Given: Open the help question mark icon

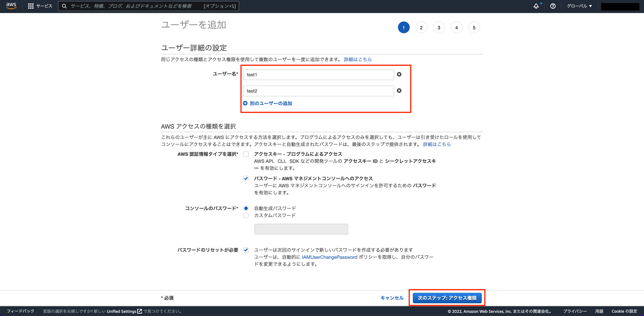Looking at the screenshot, I should [x=553, y=6].
